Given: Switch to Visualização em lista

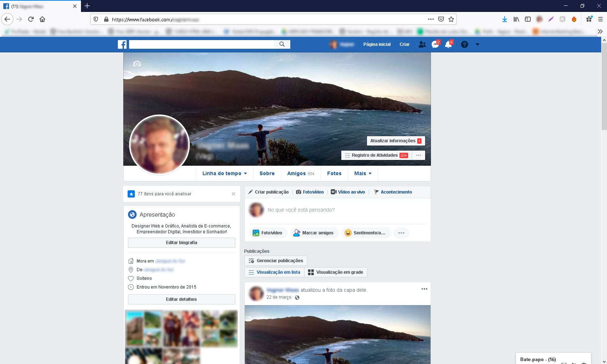Looking at the screenshot, I should 274,272.
